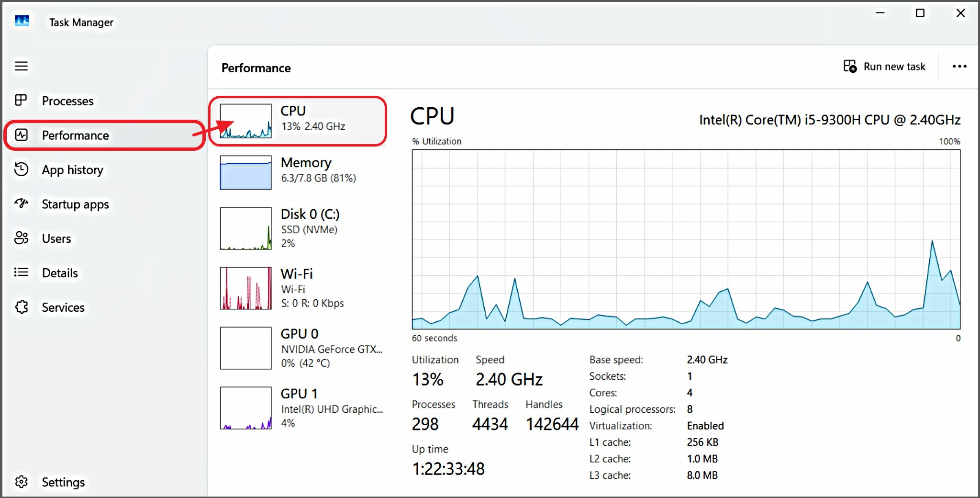Select the Users people icon
Image resolution: width=980 pixels, height=498 pixels.
21,238
